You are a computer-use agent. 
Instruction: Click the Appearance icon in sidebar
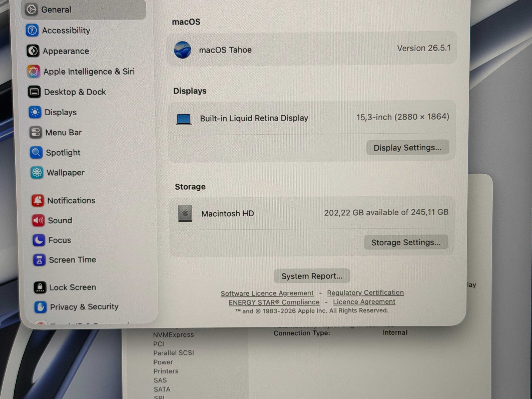tap(33, 51)
